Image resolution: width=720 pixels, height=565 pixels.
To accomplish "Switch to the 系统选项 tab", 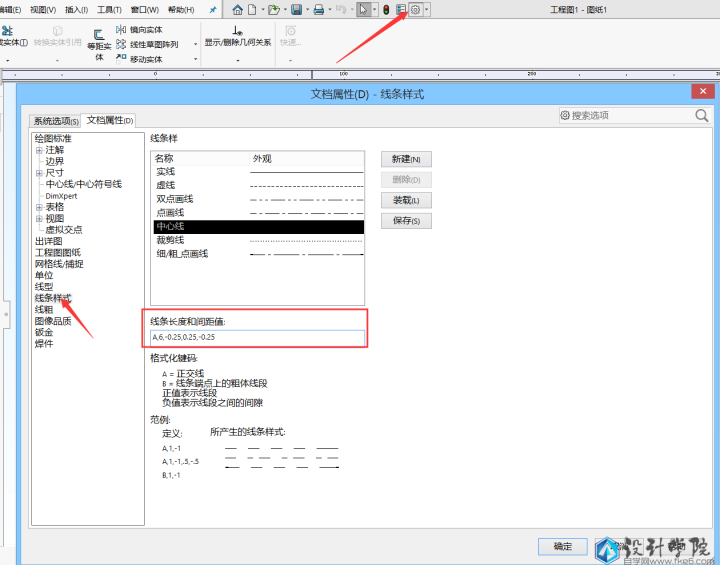I will point(55,121).
